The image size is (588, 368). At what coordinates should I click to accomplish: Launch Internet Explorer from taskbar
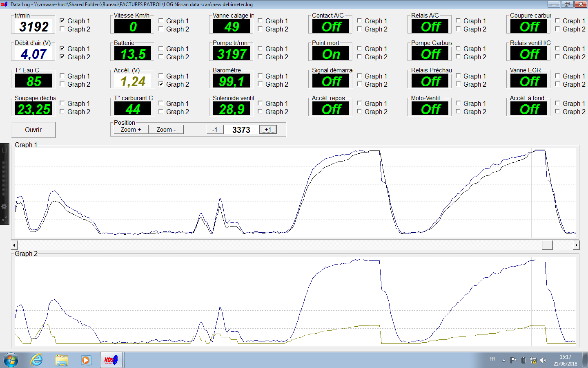pos(37,360)
